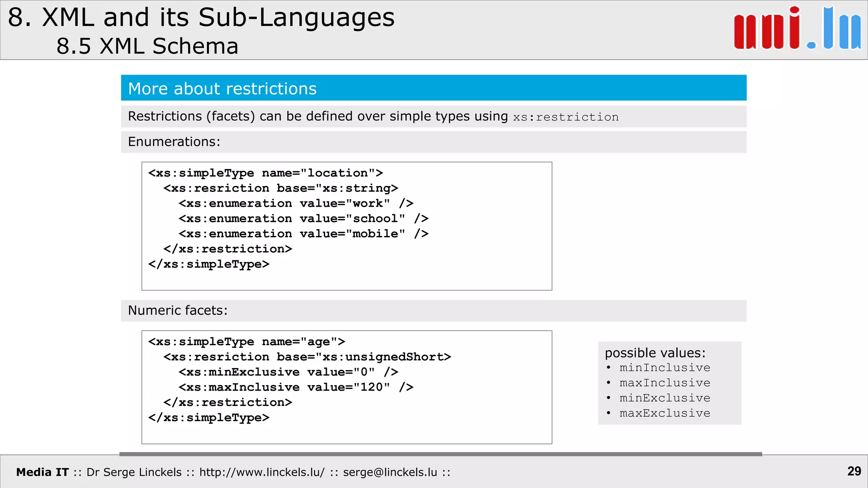The image size is (868, 488).
Task: Click the 'minInclusive' bullet item
Action: [x=665, y=368]
